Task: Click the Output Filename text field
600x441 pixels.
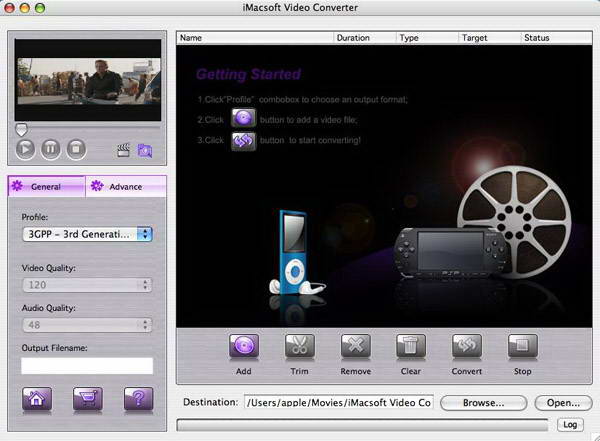Action: (x=87, y=366)
